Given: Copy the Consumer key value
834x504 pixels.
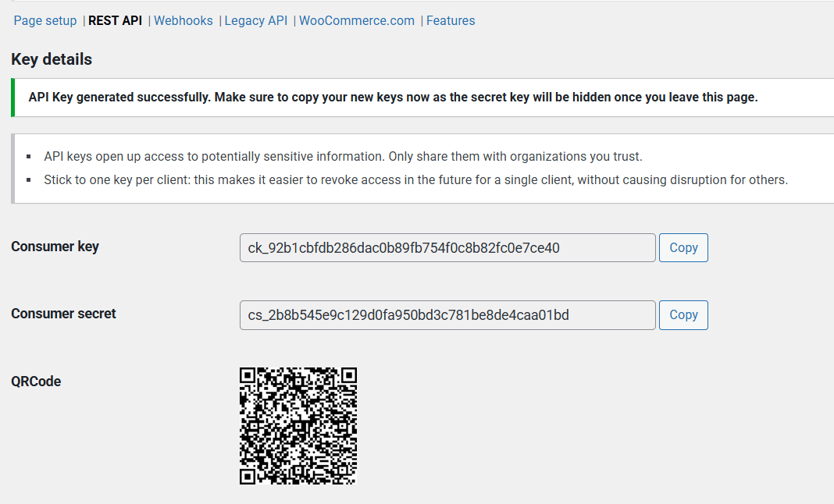Looking at the screenshot, I should click(x=683, y=248).
